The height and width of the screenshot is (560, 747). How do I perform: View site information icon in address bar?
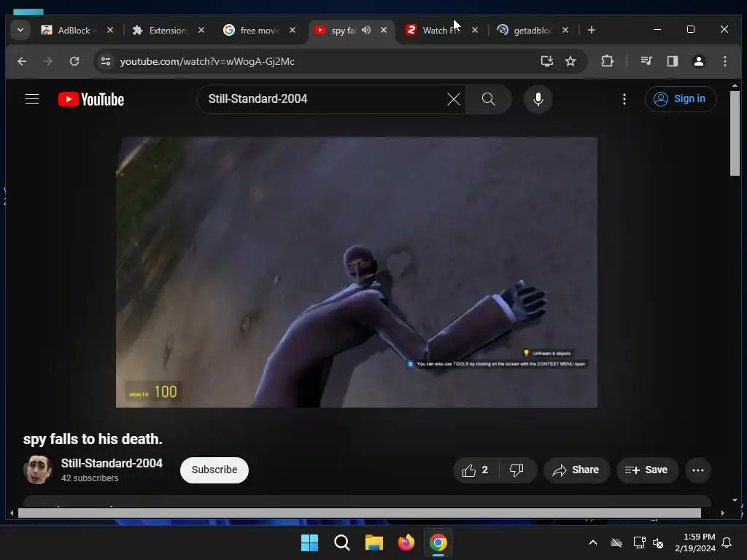coord(106,61)
